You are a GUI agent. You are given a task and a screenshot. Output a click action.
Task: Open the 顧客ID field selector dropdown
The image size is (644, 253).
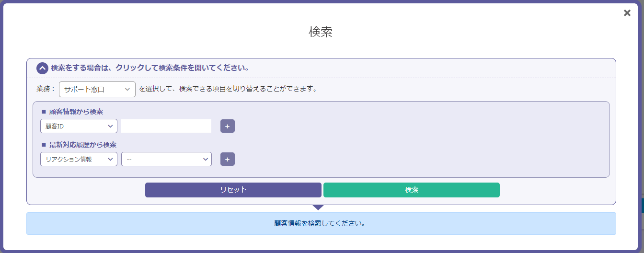pyautogui.click(x=79, y=126)
